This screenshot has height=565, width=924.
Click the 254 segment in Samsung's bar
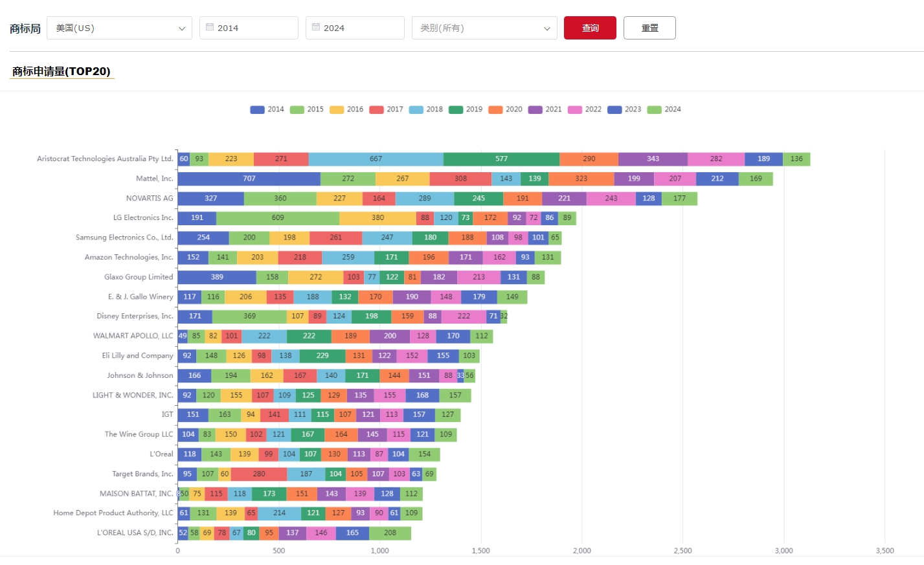(203, 238)
